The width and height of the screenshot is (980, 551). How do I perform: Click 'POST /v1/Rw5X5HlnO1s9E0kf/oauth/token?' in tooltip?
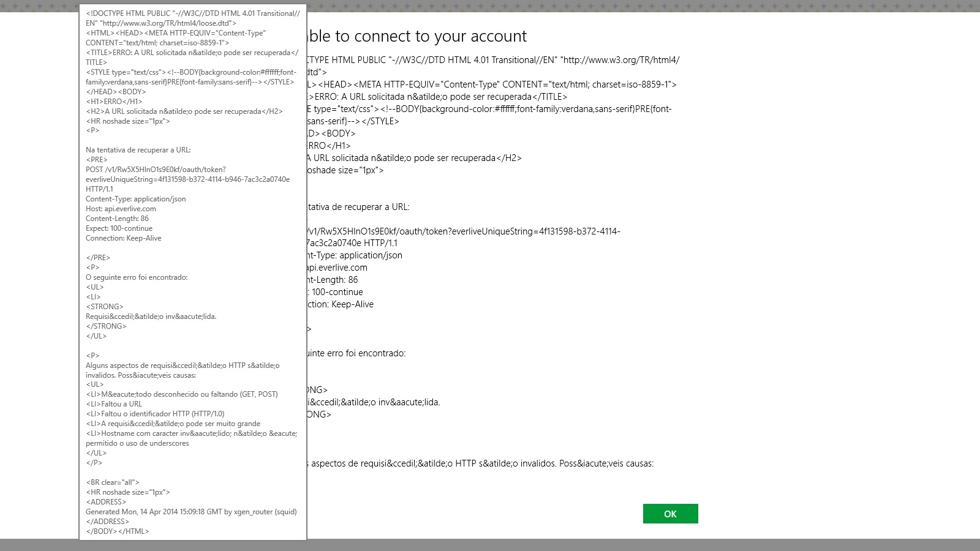click(156, 170)
